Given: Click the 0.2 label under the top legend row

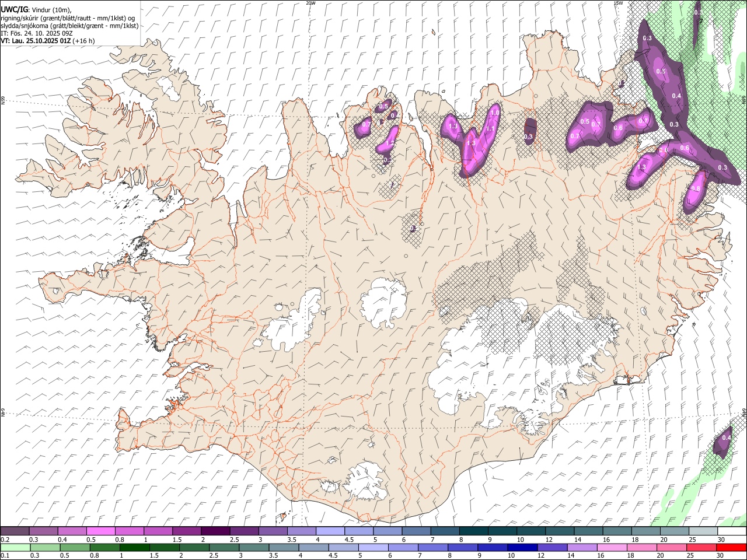Looking at the screenshot, I should pyautogui.click(x=5, y=540).
